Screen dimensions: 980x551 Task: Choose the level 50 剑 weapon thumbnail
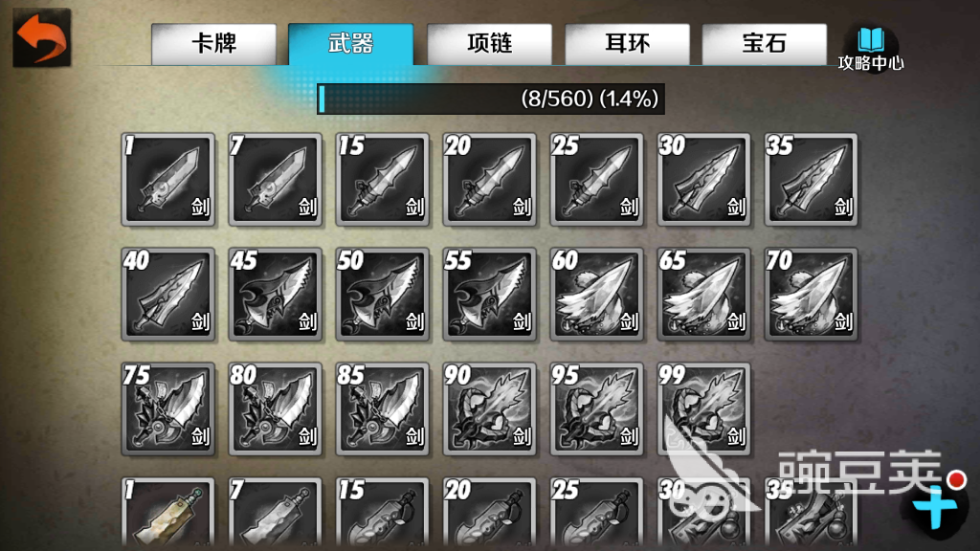click(x=383, y=295)
